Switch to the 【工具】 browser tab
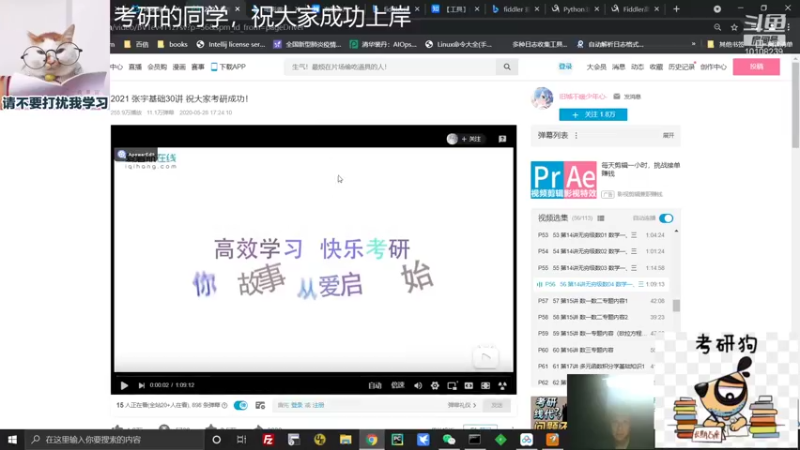Screen dimensions: 800x450 (455, 9)
